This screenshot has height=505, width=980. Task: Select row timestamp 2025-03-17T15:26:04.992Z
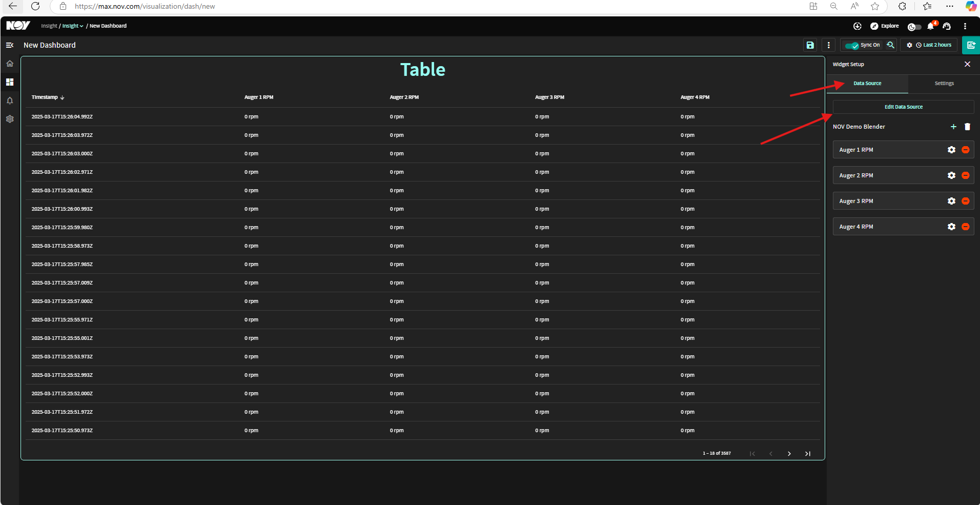coord(62,117)
